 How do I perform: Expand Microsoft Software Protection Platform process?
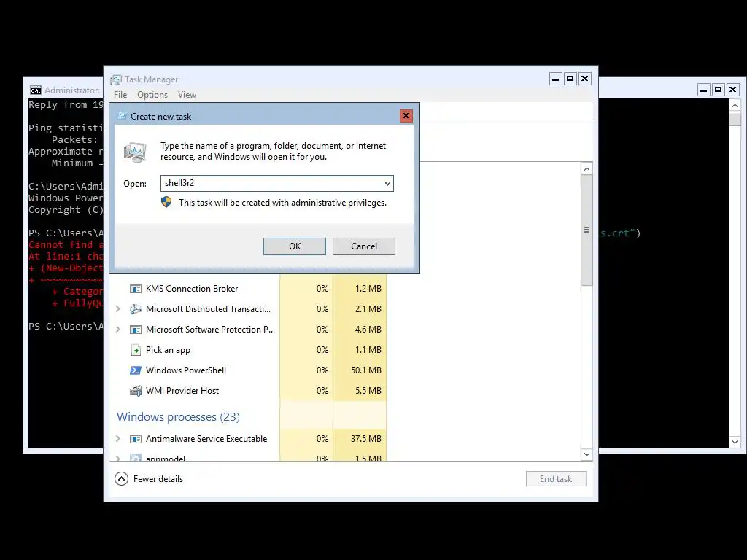point(118,330)
